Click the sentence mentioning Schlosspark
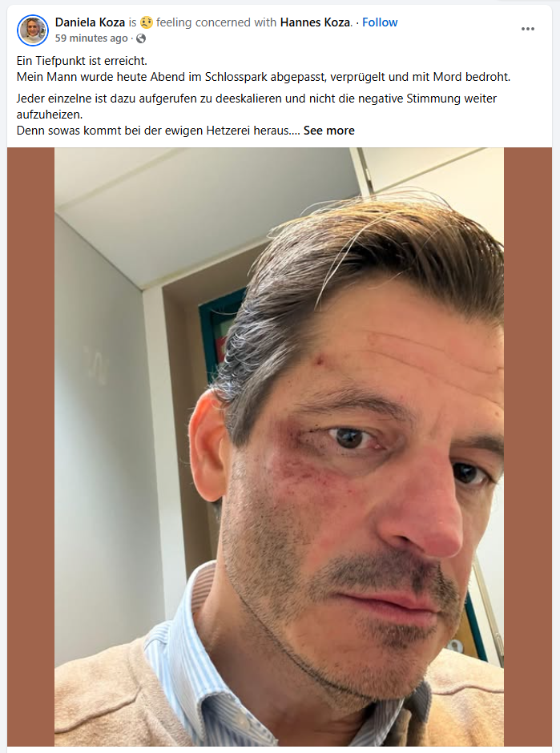The image size is (560, 753). click(x=264, y=77)
